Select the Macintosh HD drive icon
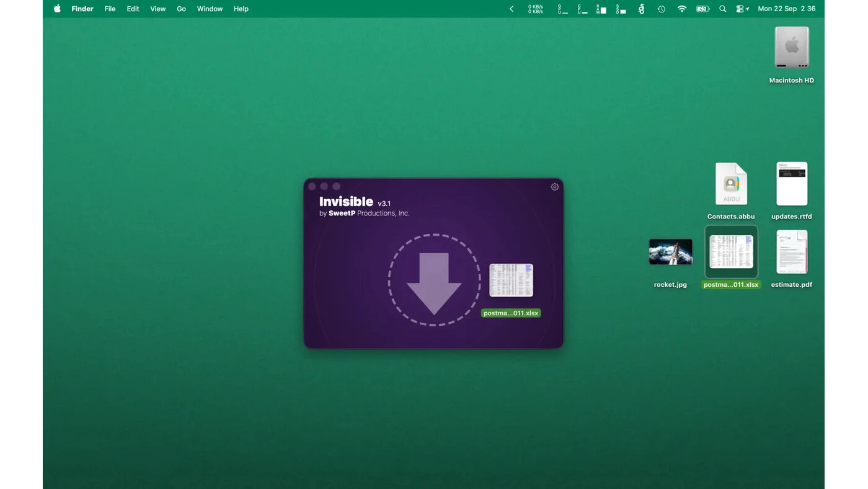 (x=792, y=47)
